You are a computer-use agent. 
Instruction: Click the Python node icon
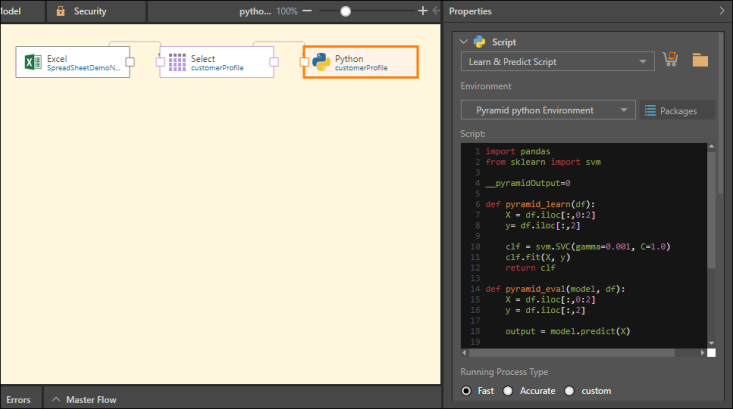[321, 62]
